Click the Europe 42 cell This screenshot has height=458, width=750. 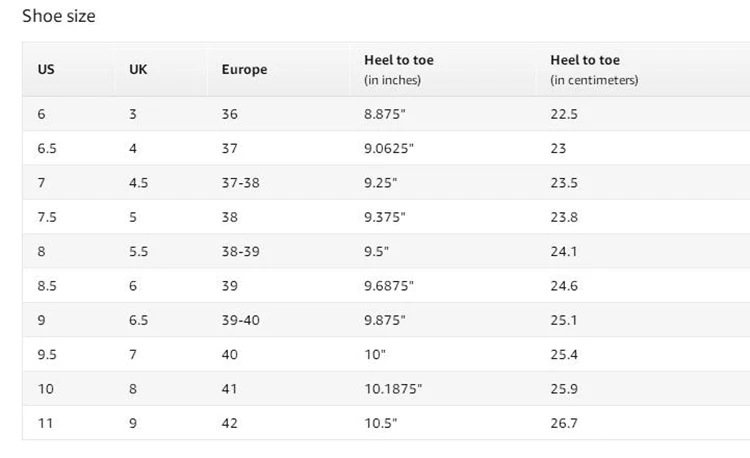coord(230,423)
